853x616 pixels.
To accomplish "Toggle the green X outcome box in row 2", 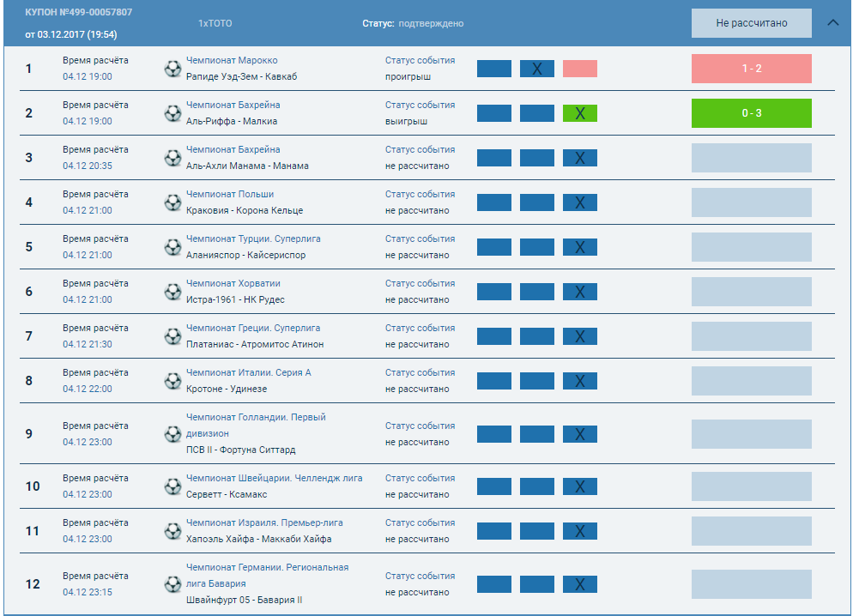I will pos(580,113).
